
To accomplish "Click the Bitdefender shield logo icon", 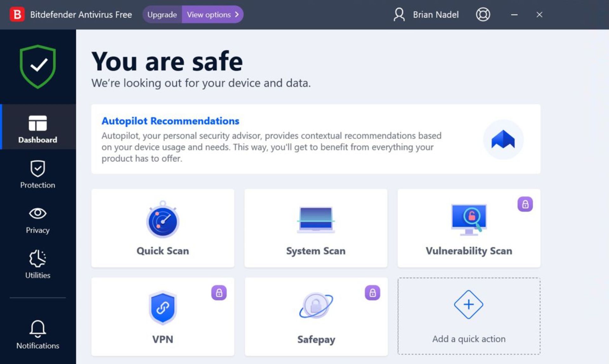I will (x=38, y=67).
